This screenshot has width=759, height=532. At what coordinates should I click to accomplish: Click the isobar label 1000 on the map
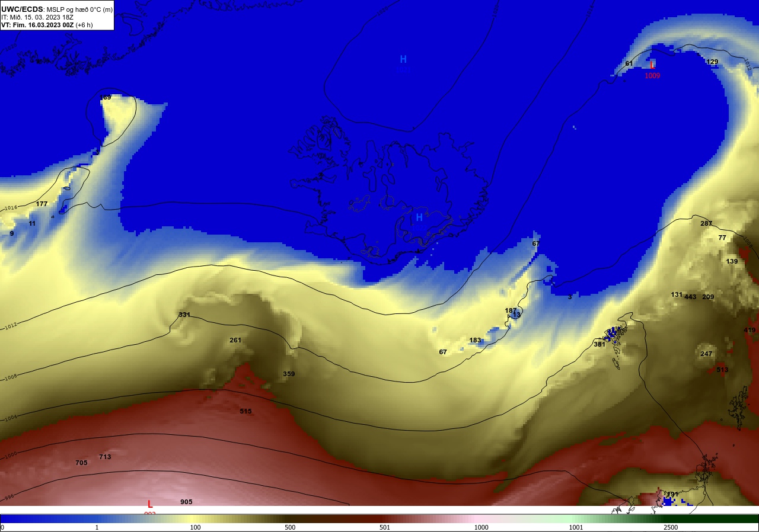(x=11, y=454)
